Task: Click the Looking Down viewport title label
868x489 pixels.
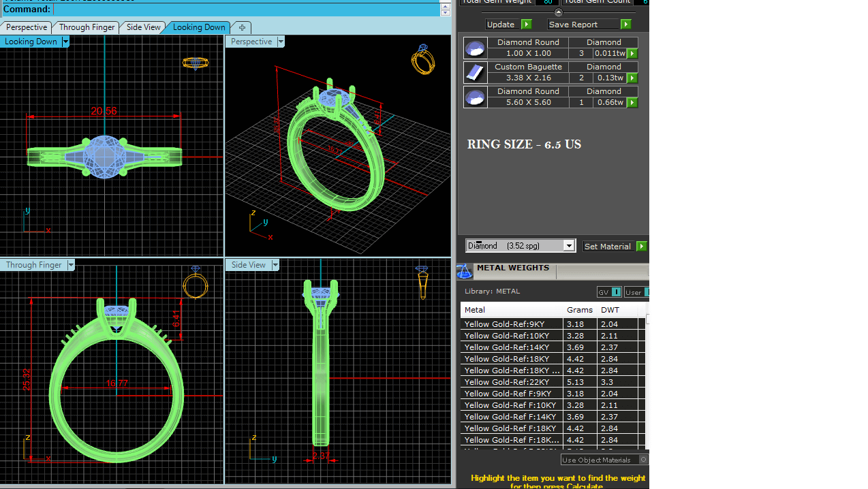Action: (31, 42)
